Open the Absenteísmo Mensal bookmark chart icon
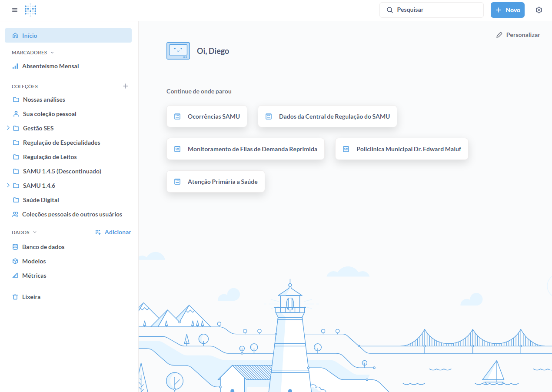Screen dimensions: 552x392 pyautogui.click(x=15, y=66)
